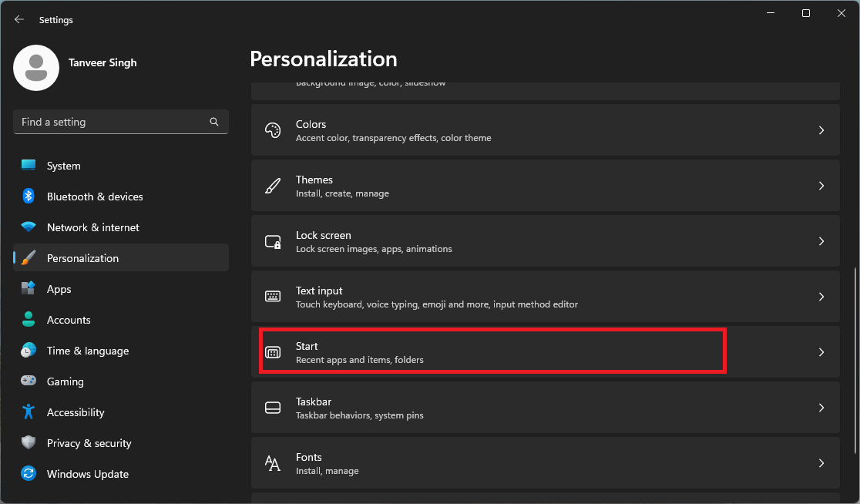Open Text input settings

pos(546,296)
